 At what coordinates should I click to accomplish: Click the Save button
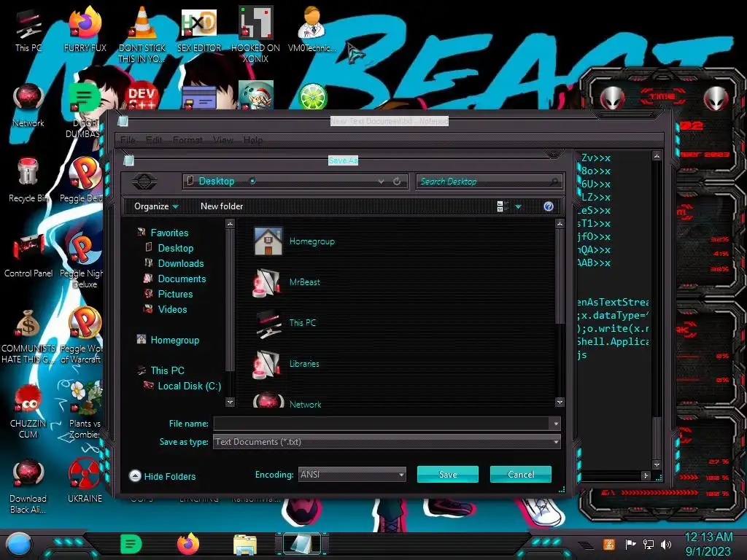[448, 474]
